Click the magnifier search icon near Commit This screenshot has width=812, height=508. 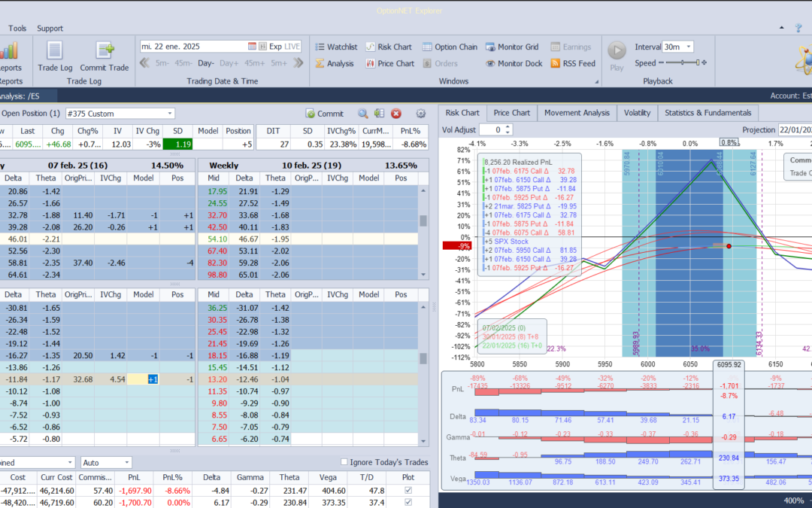coord(363,114)
